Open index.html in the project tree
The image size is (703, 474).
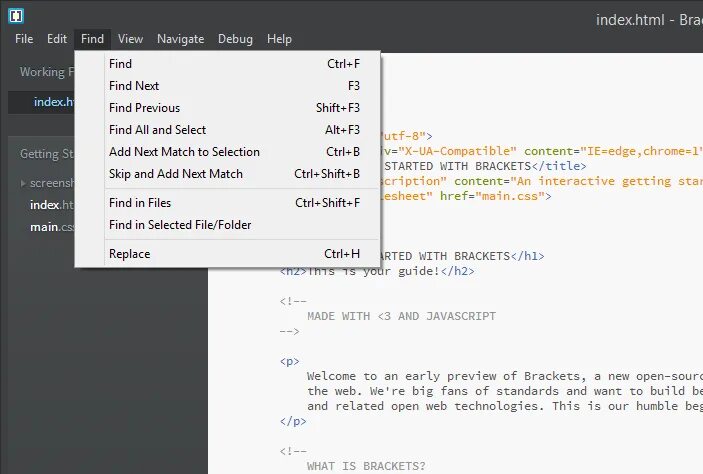pos(52,205)
